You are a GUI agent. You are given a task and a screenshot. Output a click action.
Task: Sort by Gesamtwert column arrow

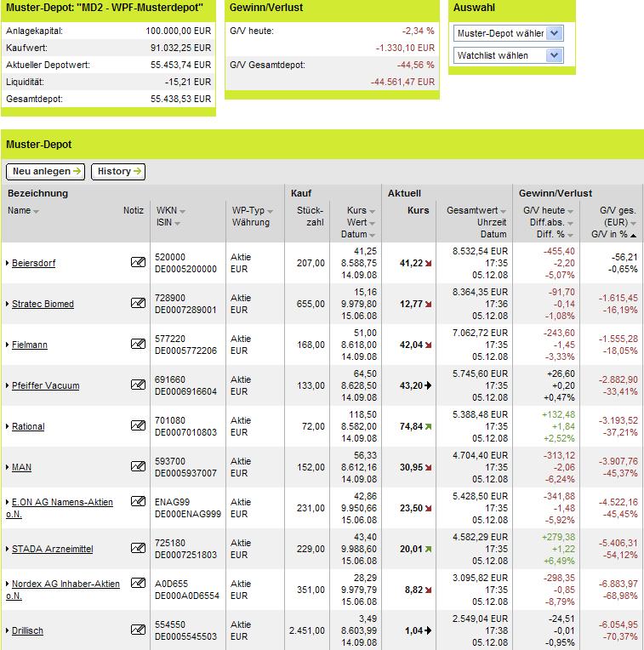[503, 212]
